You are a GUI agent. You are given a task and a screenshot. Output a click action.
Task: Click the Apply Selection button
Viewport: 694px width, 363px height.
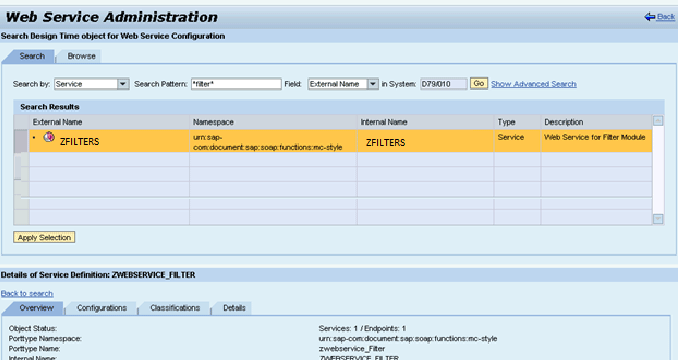pos(44,237)
